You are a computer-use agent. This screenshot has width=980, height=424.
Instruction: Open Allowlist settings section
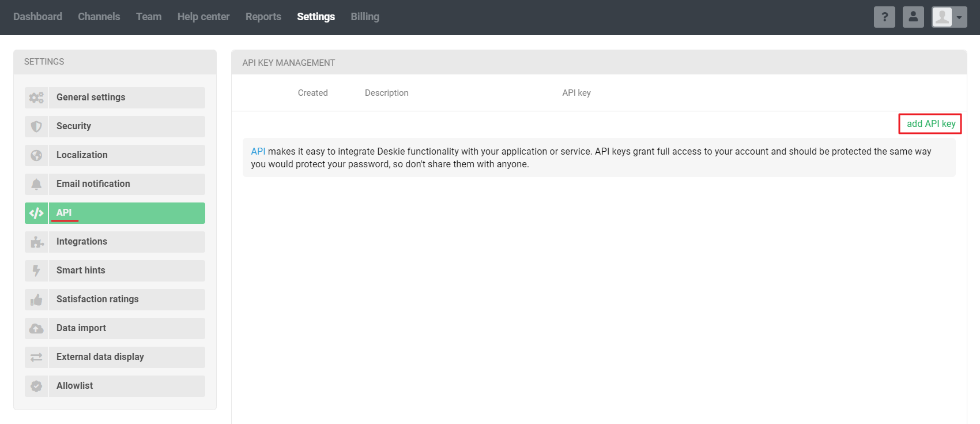coord(115,386)
